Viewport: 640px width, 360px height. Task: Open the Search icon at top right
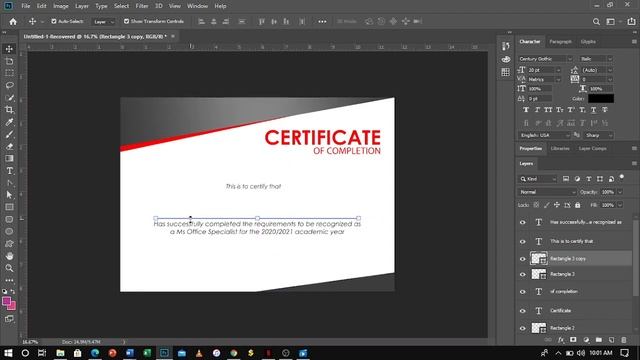[596, 22]
